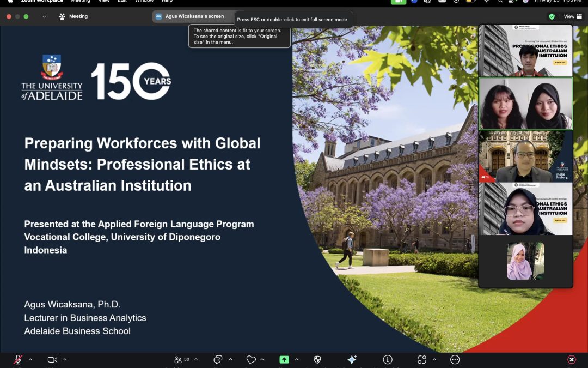Open AI Companion sparkle icon
588x368 pixels.
(352, 360)
